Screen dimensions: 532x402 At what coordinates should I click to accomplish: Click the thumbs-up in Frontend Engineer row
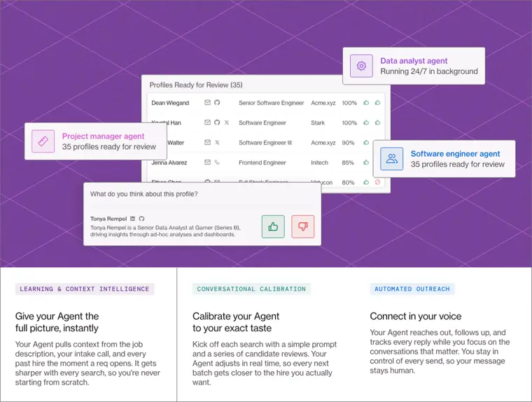coord(366,162)
